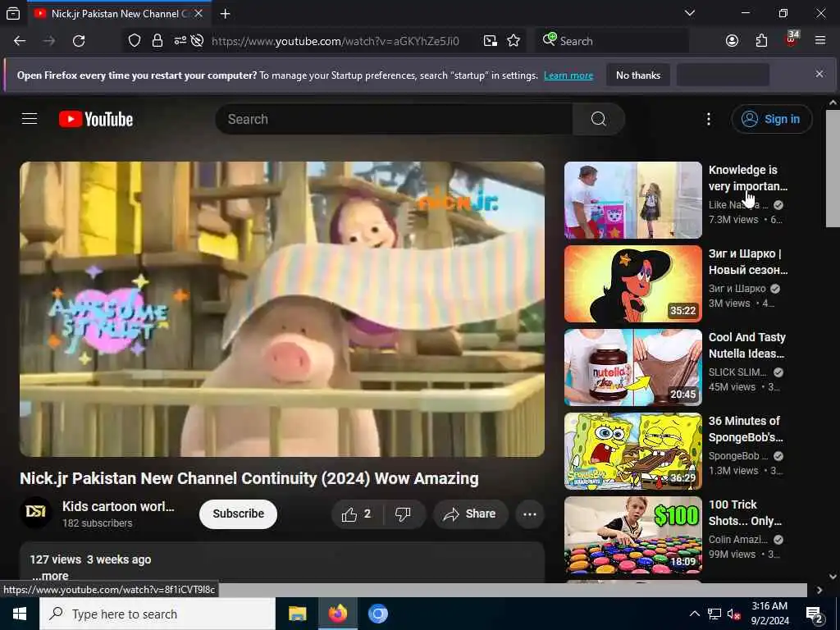Open the extension with 34 badge
Viewport: 840px width, 630px height.
(x=792, y=39)
